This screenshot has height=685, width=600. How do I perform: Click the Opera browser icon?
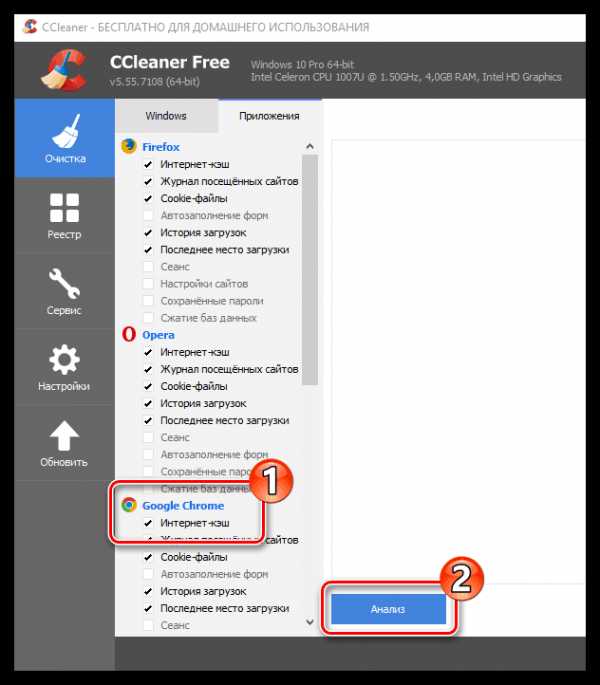[129, 335]
